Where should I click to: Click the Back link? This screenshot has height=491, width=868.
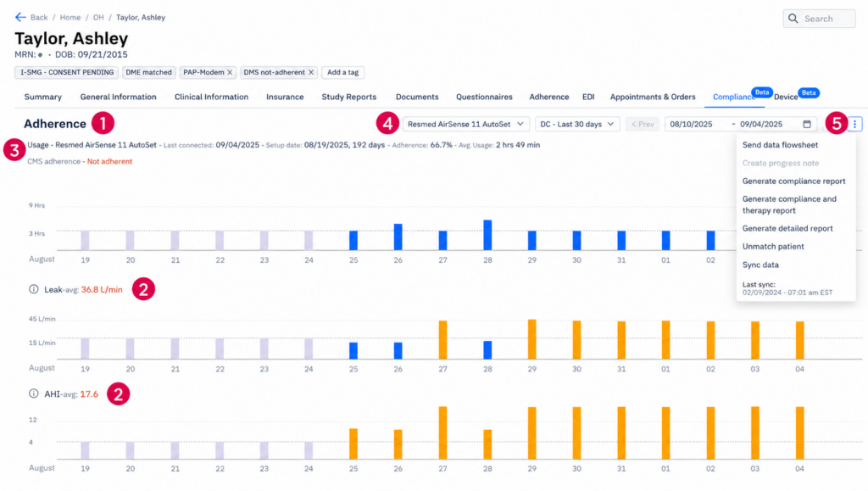pyautogui.click(x=39, y=17)
